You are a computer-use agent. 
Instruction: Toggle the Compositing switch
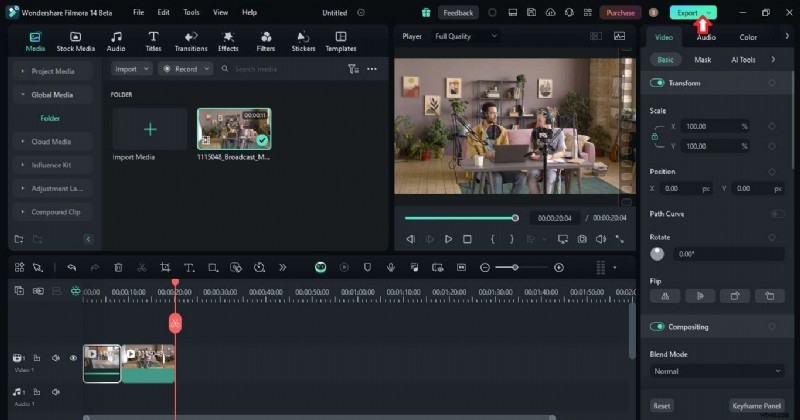pyautogui.click(x=658, y=327)
